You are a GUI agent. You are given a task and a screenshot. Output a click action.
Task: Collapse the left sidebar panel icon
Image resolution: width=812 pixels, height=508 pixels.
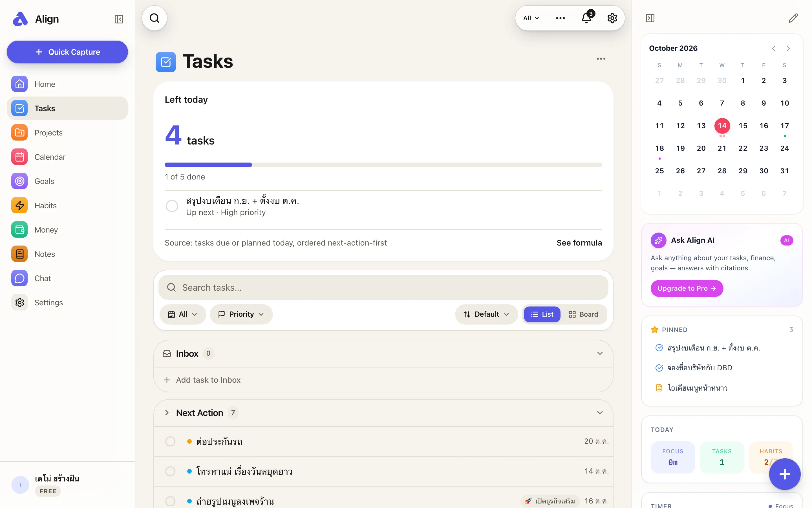119,19
